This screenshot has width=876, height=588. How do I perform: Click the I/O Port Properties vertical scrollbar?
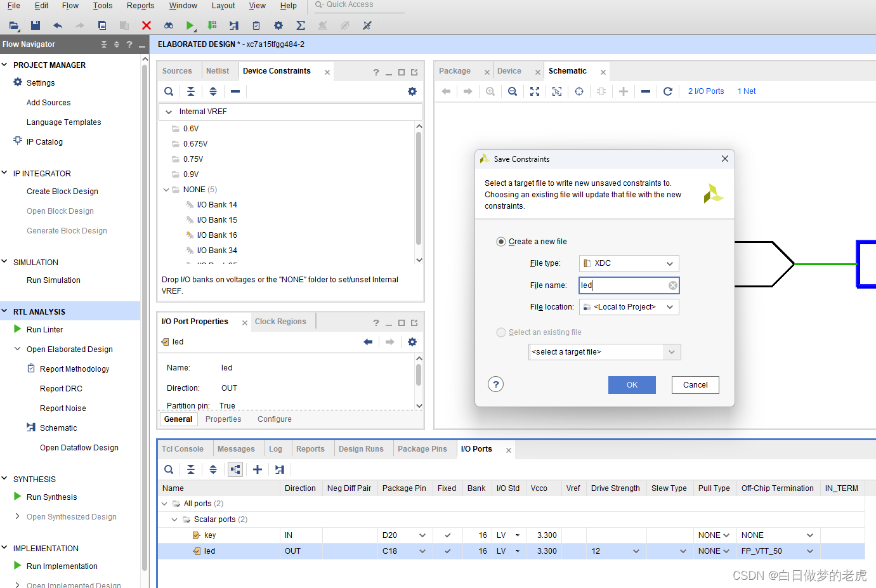(419, 374)
